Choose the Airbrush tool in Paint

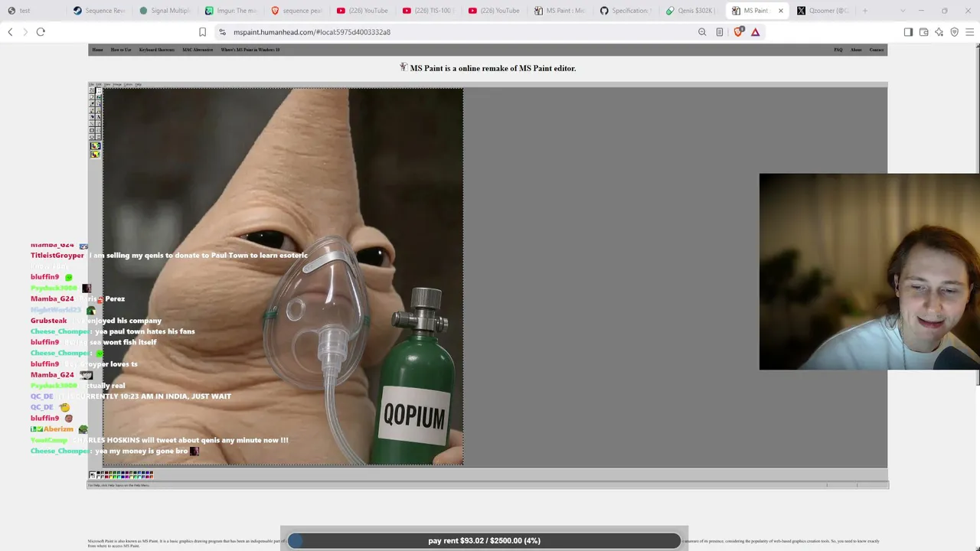[92, 116]
